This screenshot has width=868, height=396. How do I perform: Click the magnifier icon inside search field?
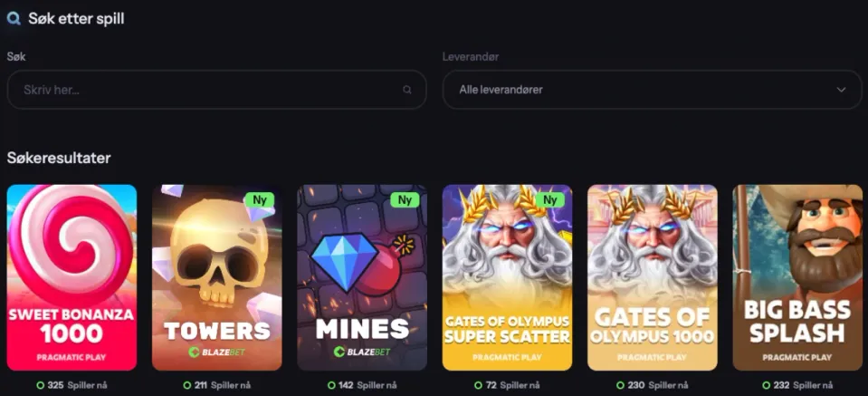[407, 90]
